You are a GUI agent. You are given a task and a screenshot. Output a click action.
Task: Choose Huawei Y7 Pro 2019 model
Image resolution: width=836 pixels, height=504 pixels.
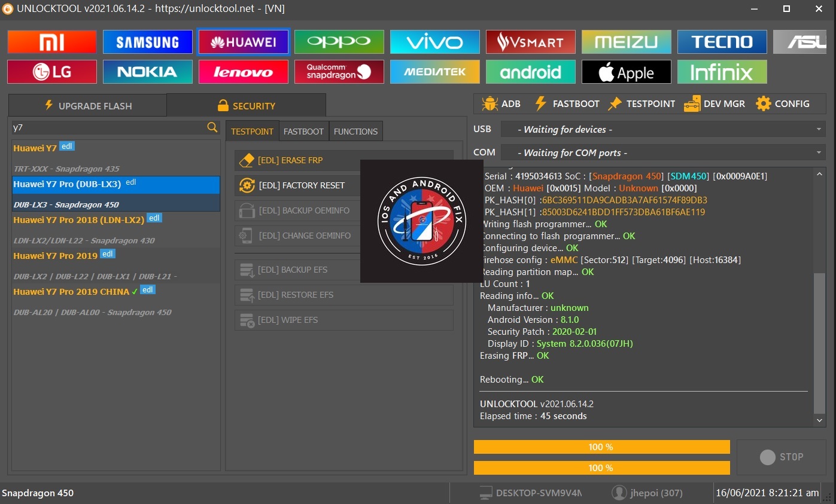coord(116,265)
